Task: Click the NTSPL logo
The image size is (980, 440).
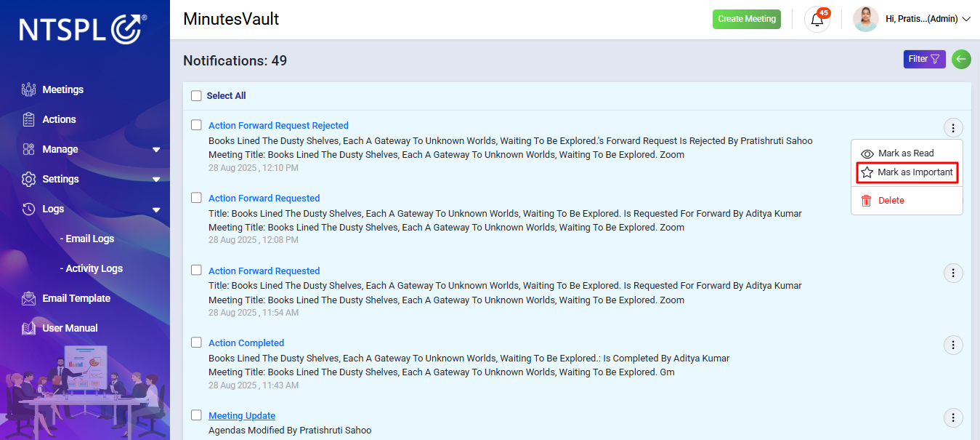Action: pyautogui.click(x=83, y=29)
